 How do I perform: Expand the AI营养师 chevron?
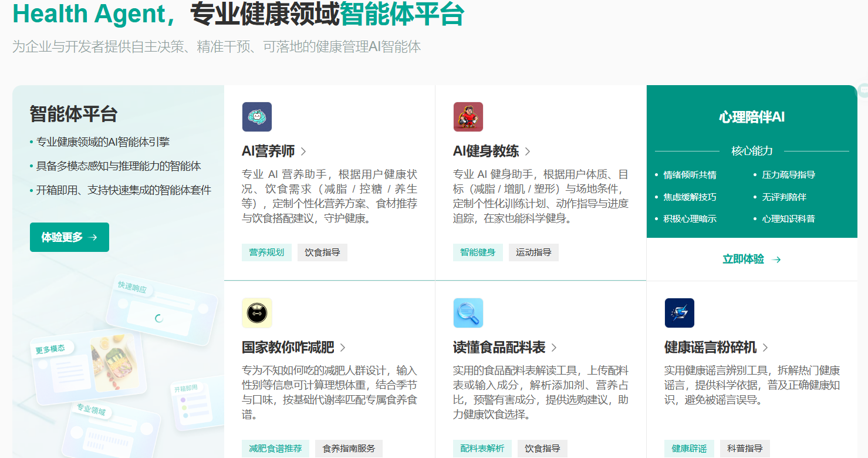pos(303,151)
